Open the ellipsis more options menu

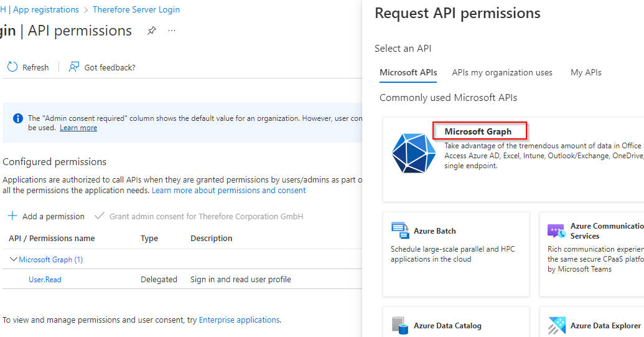172,31
